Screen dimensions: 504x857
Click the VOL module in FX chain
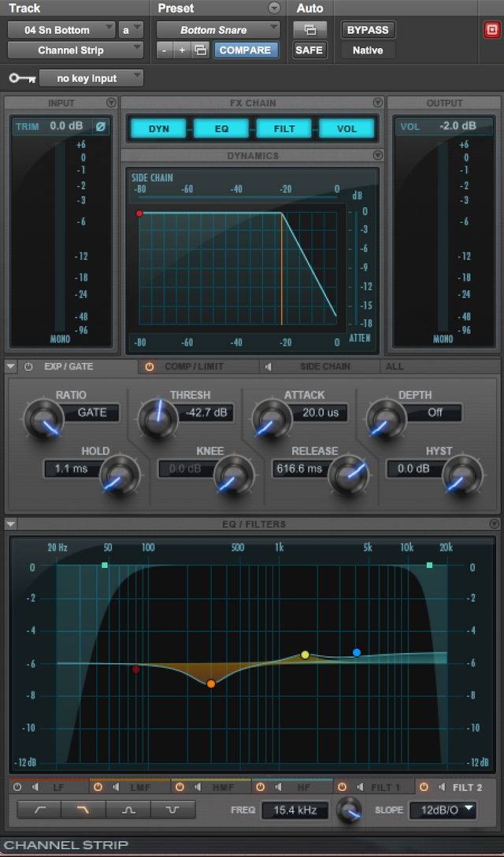pos(346,129)
